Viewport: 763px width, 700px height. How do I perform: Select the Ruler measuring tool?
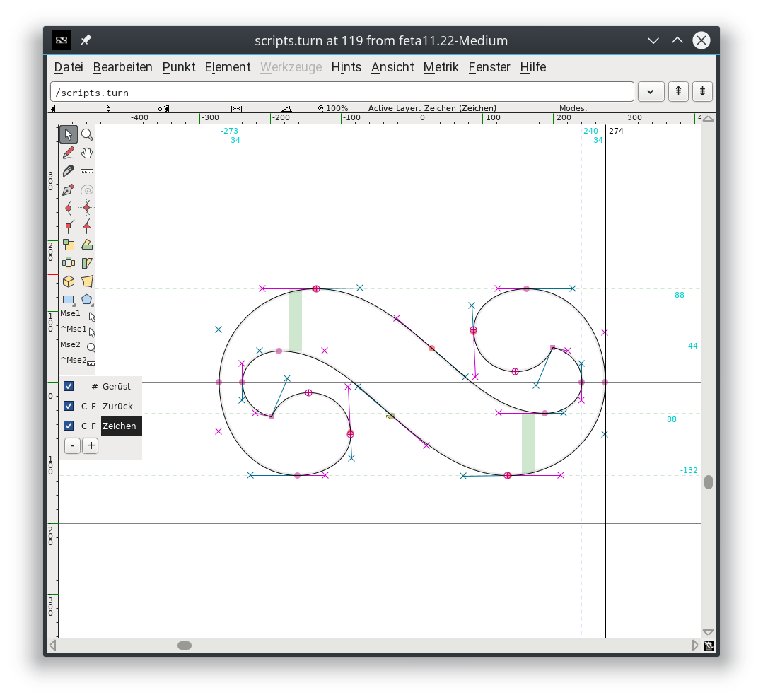(x=86, y=171)
